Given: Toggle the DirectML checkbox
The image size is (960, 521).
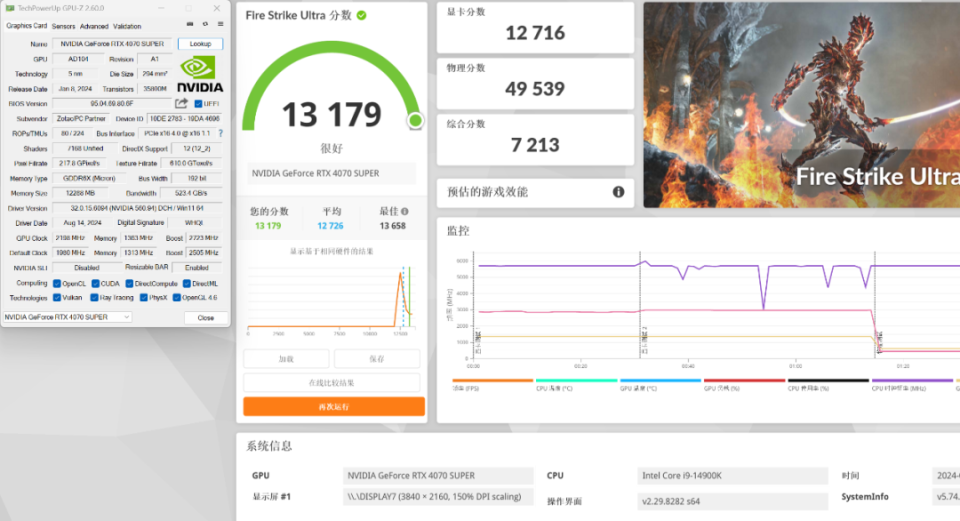Looking at the screenshot, I should tap(187, 283).
